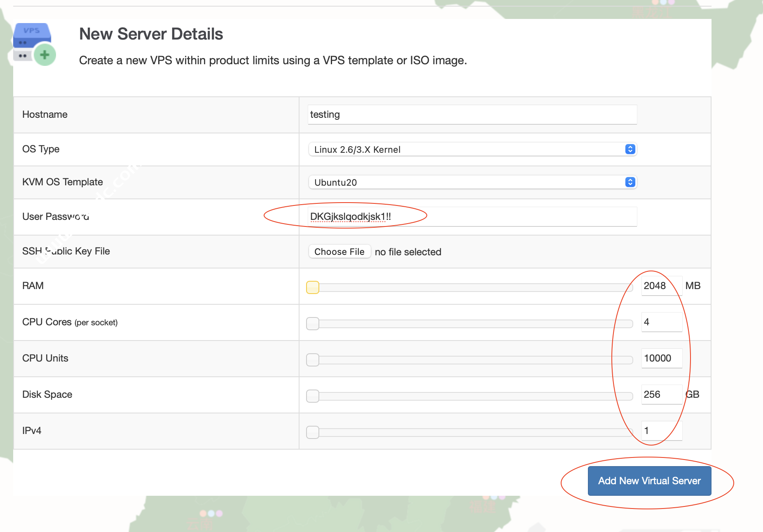The height and width of the screenshot is (532, 763).
Task: Expand the KVM OS Template dropdown
Action: (x=472, y=182)
